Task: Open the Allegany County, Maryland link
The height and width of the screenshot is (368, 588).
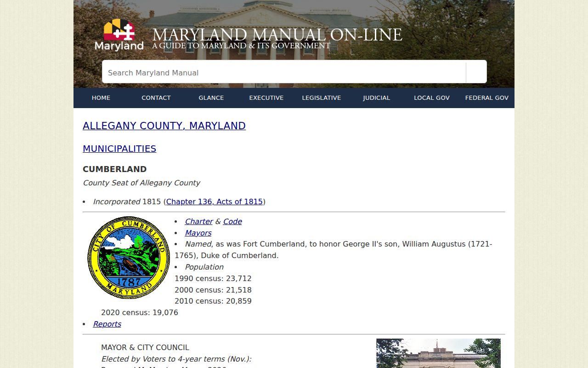Action: point(164,126)
